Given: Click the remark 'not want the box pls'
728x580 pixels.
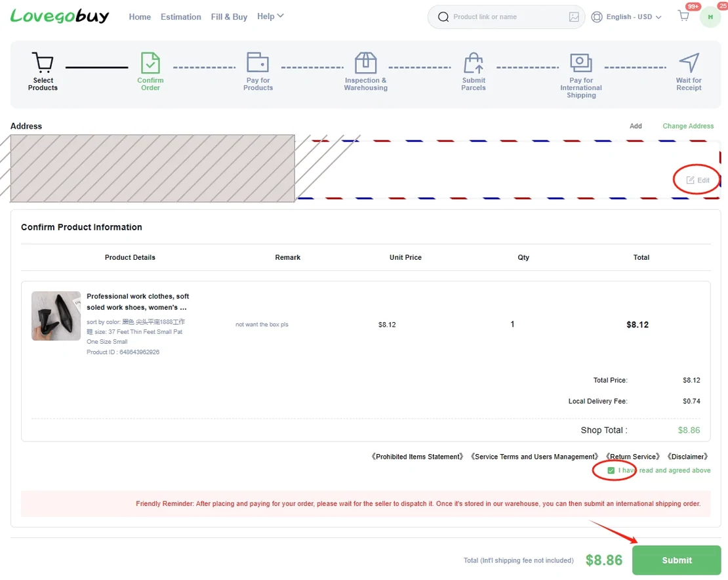Looking at the screenshot, I should pyautogui.click(x=262, y=325).
